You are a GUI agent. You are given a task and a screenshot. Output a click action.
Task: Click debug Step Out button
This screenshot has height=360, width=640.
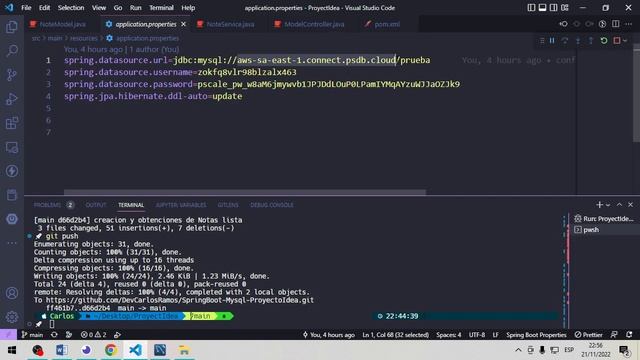point(591,40)
